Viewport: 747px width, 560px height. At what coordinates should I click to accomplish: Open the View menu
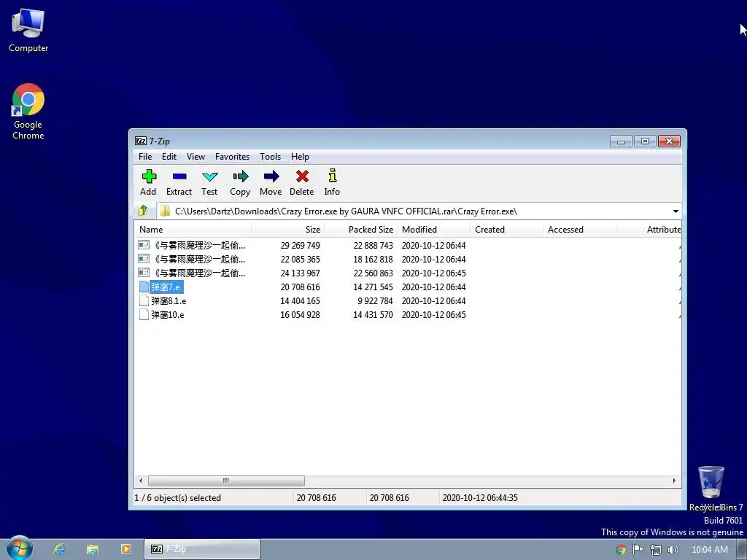tap(196, 157)
